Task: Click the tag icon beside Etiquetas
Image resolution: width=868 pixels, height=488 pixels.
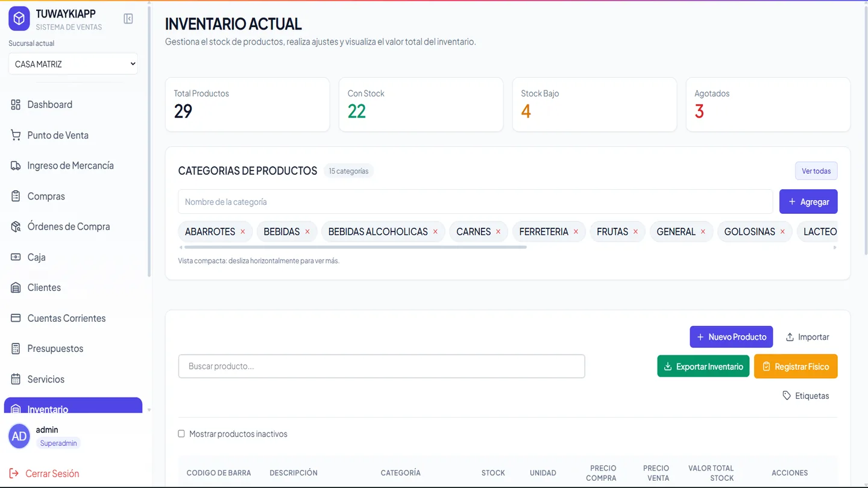Action: pyautogui.click(x=787, y=396)
